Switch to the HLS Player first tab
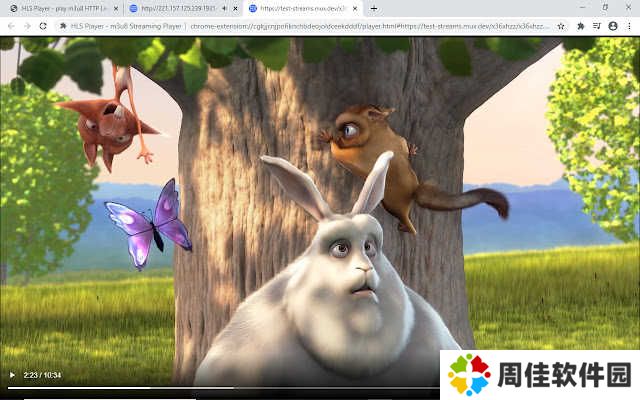 coord(60,8)
